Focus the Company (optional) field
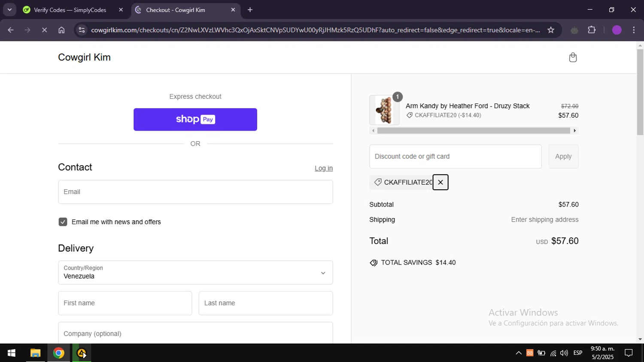Screen dimensions: 644x362 195,333
